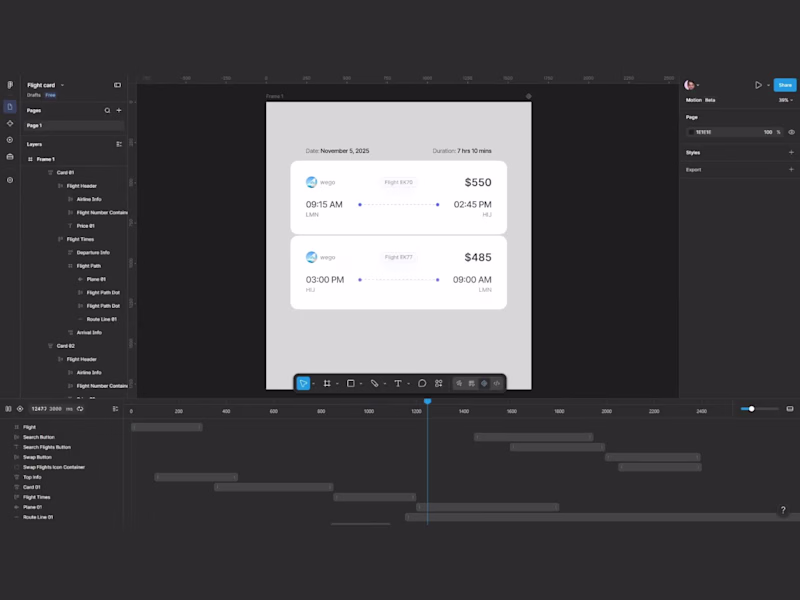Toggle the sidebar layout panel icon
Viewport: 800px width, 600px height.
117,85
